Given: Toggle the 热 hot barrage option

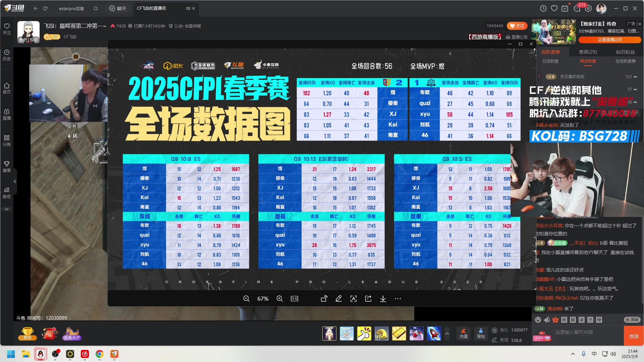Looking at the screenshot, I should point(590,320).
